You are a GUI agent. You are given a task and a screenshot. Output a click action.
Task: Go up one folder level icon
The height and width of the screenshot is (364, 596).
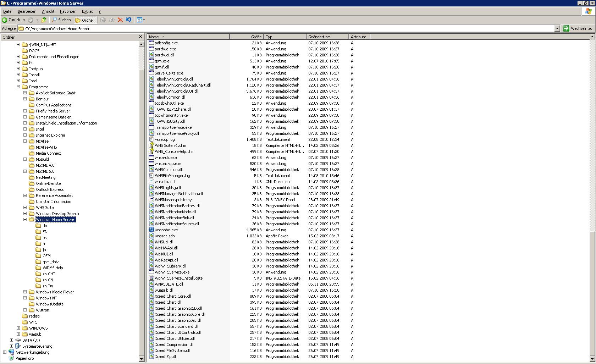pyautogui.click(x=44, y=20)
